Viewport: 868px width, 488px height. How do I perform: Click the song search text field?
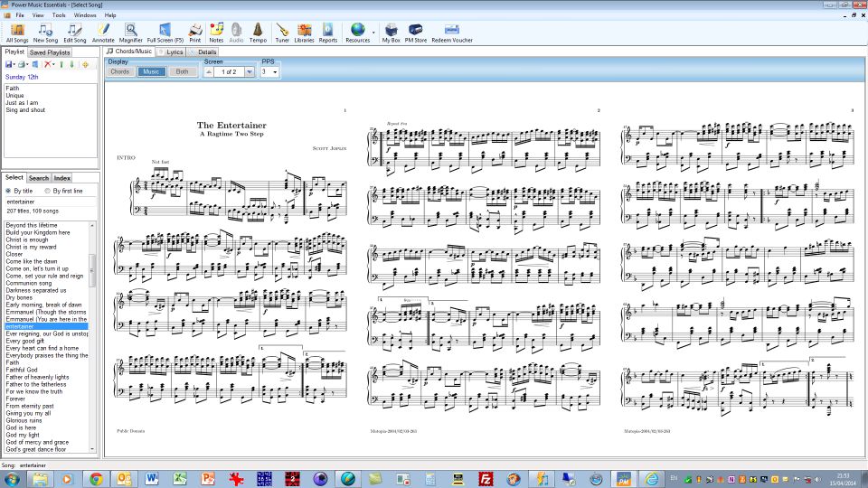pyautogui.click(x=45, y=202)
